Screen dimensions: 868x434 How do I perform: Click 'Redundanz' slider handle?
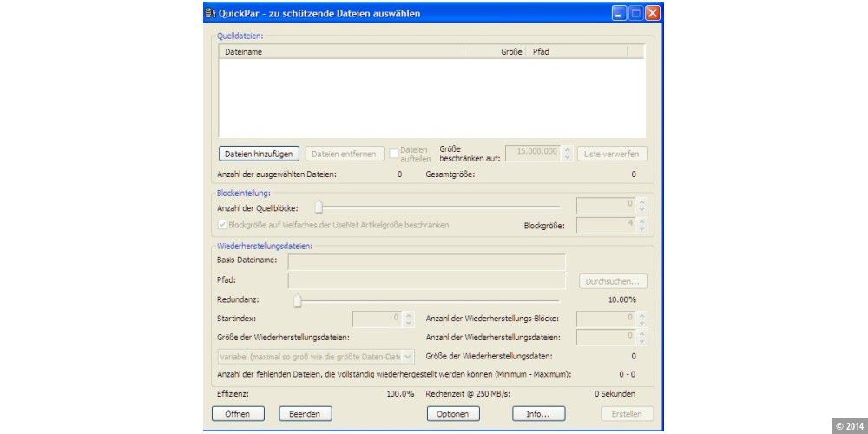pyautogui.click(x=298, y=300)
